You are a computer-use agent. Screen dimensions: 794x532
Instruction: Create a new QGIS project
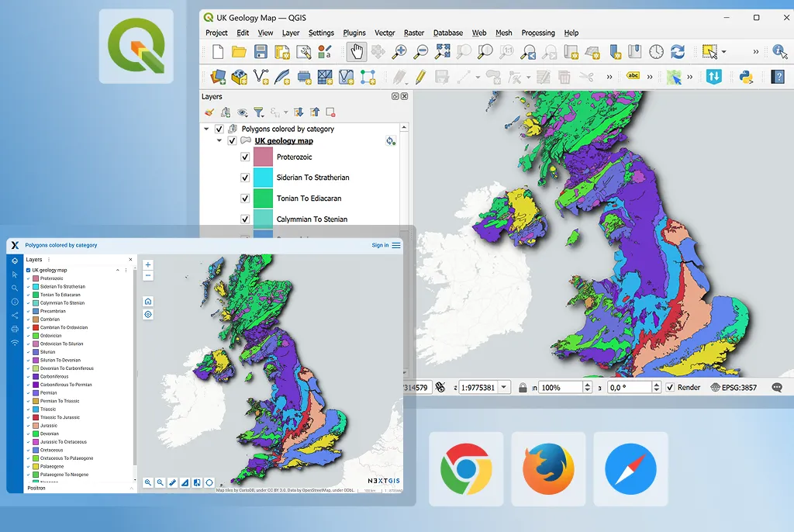click(218, 52)
